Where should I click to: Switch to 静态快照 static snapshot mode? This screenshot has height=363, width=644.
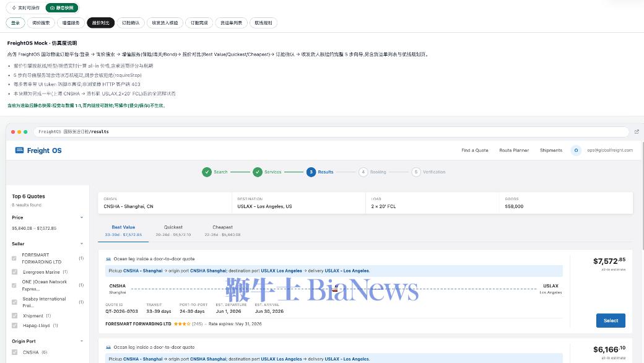(x=61, y=8)
